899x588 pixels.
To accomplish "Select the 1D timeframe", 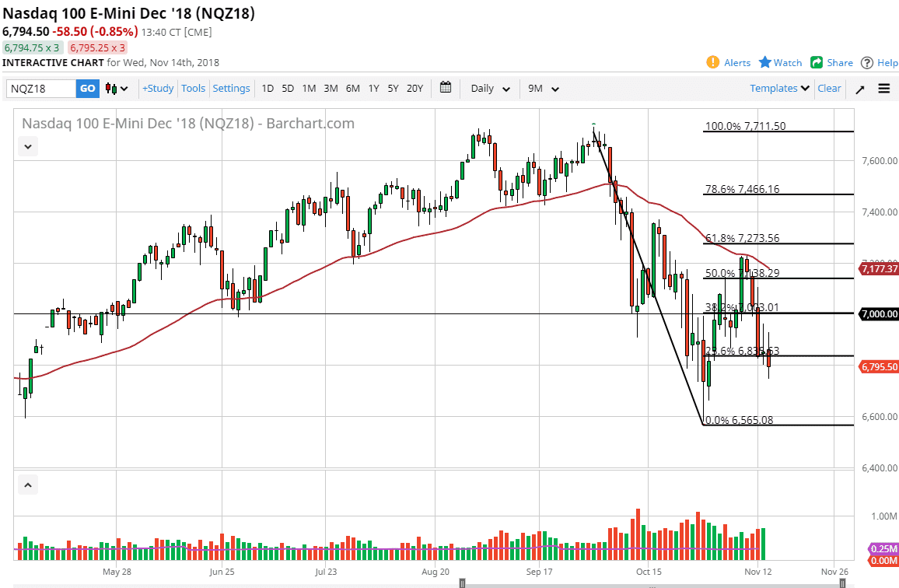I will (x=268, y=88).
